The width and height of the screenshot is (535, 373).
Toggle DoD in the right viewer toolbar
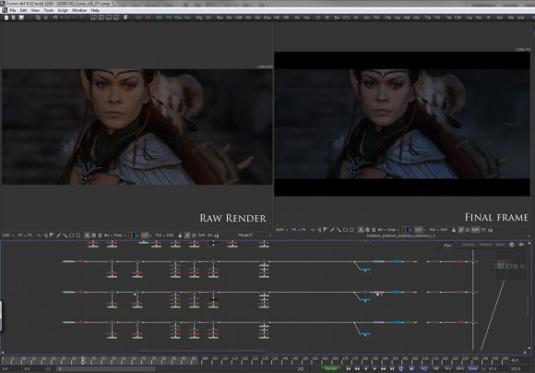(444, 230)
